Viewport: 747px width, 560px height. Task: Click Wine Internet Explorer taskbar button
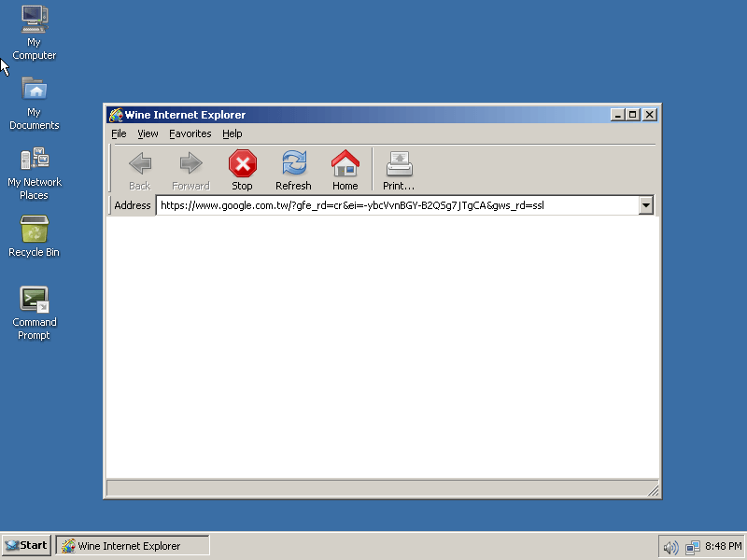(133, 546)
